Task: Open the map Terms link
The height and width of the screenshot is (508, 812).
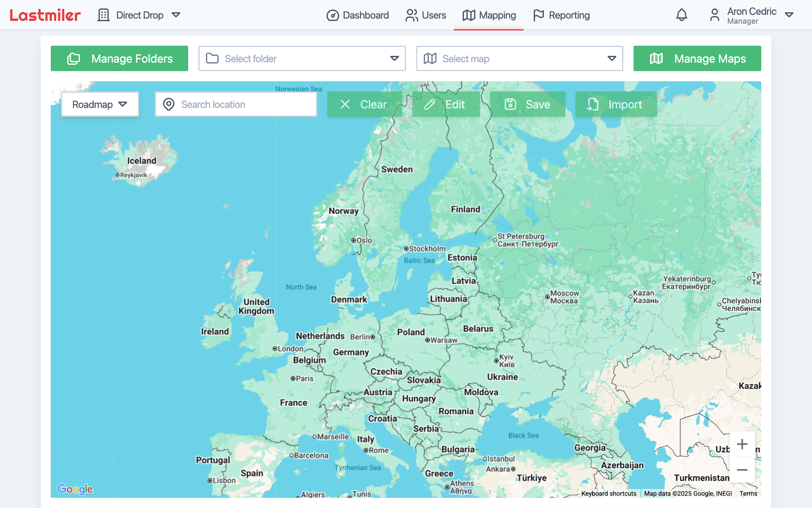Action: point(748,494)
